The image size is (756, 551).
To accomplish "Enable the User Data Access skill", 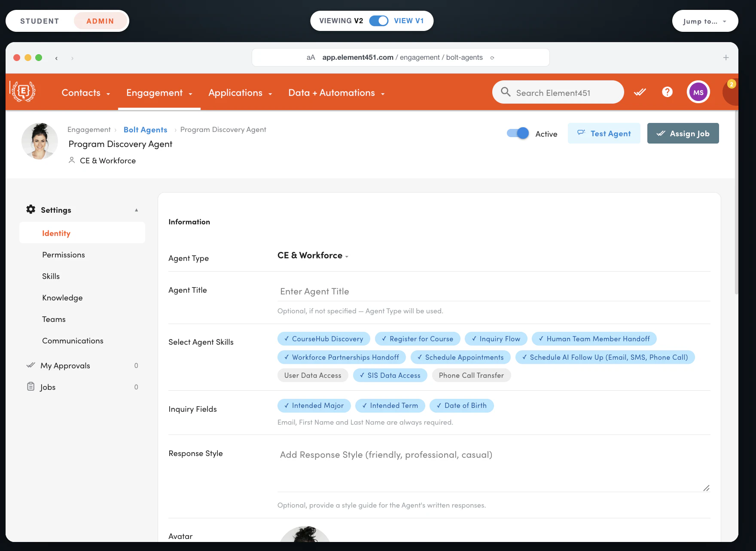I will [x=313, y=375].
